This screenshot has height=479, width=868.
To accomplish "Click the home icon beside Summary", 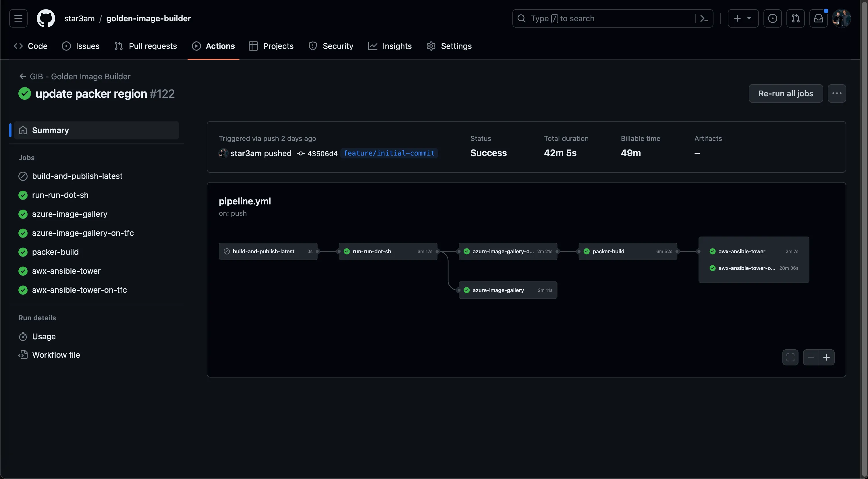I will coord(23,130).
